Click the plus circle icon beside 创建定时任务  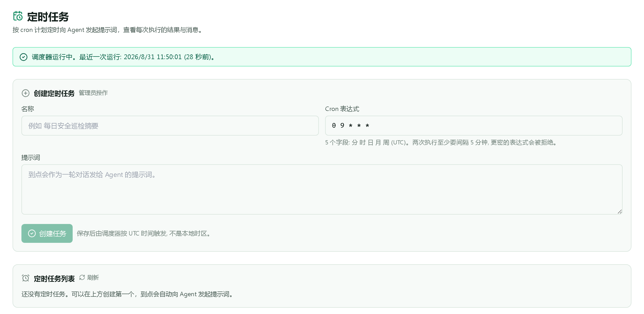coord(26,93)
